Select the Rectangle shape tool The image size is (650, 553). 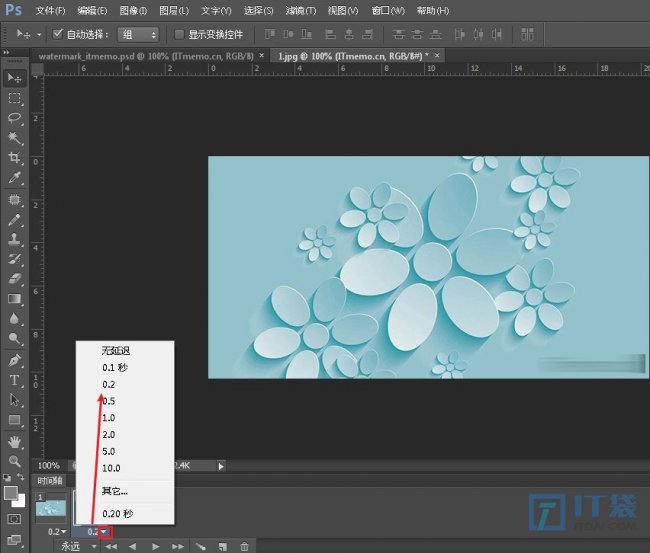[14, 420]
